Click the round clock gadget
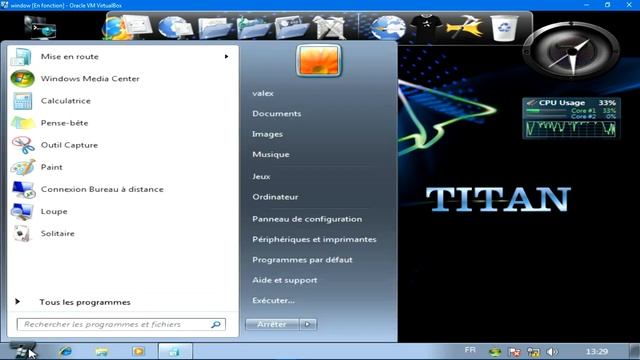The width and height of the screenshot is (640, 360). tap(571, 51)
